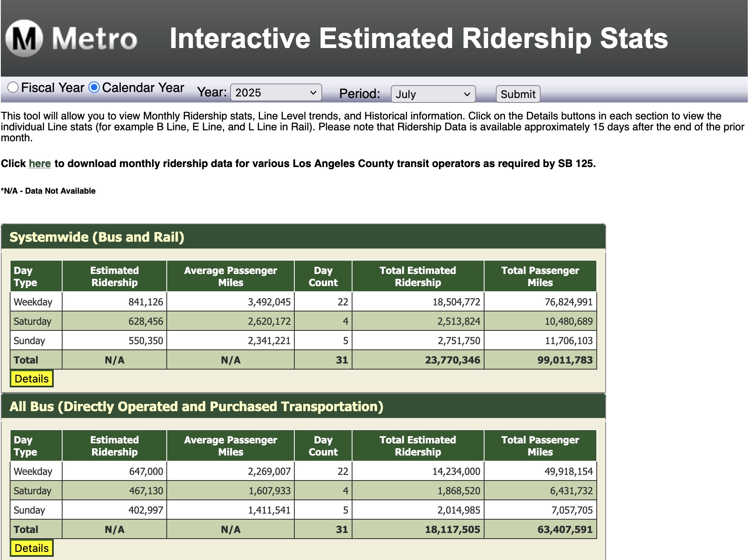Click the Submit button
This screenshot has width=751, height=560.
click(x=518, y=94)
